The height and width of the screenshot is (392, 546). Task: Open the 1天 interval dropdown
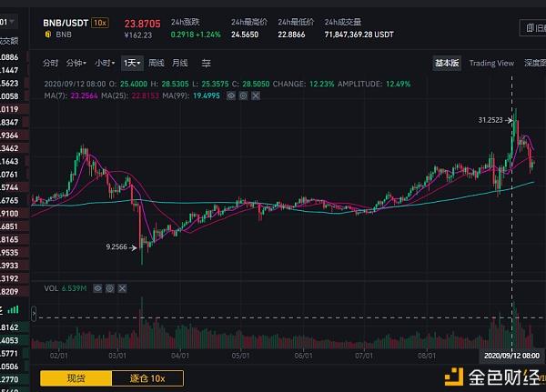click(132, 63)
